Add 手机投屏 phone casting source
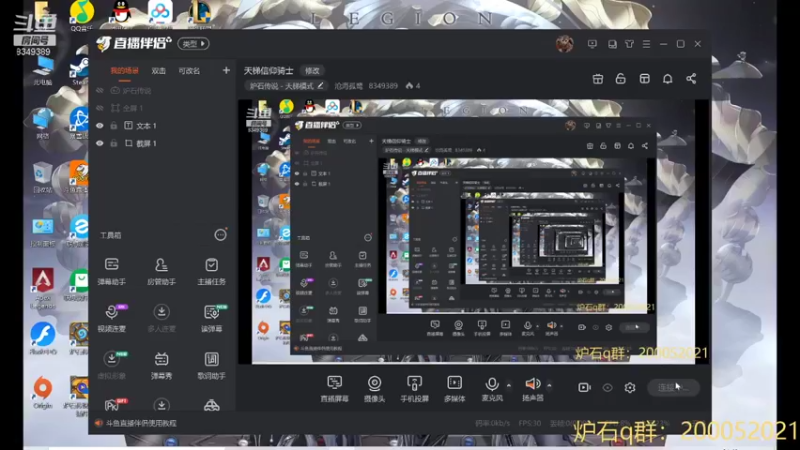This screenshot has width=800, height=450. pyautogui.click(x=414, y=389)
